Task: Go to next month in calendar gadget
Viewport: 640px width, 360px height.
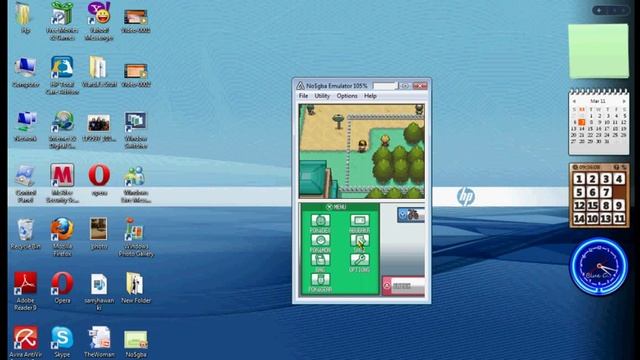Action: [624, 101]
